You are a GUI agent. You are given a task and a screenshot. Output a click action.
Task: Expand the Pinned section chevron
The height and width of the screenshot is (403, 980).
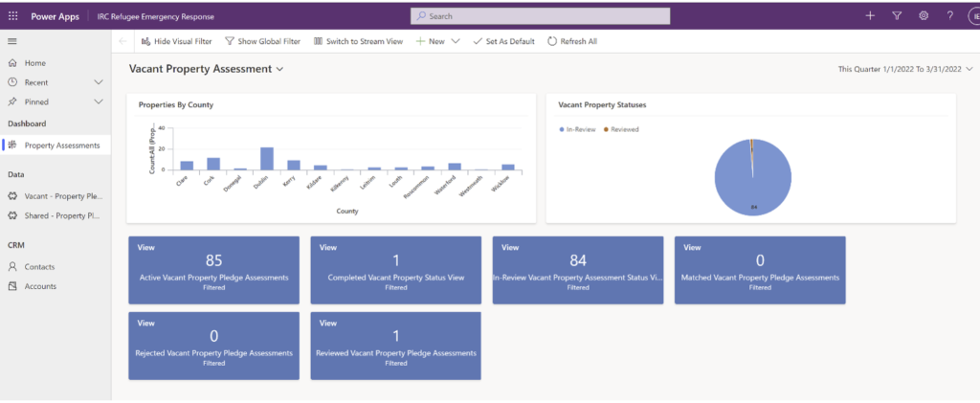point(99,101)
